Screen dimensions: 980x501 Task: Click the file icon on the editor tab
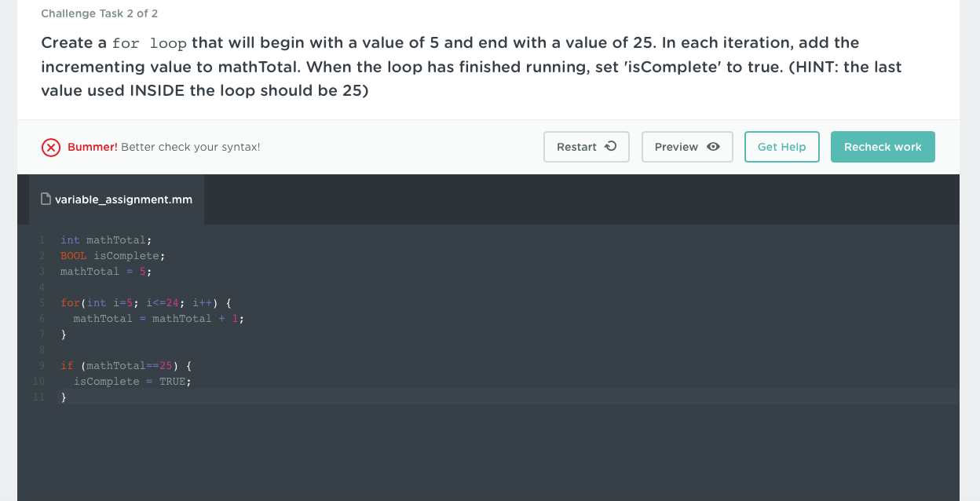pyautogui.click(x=46, y=199)
